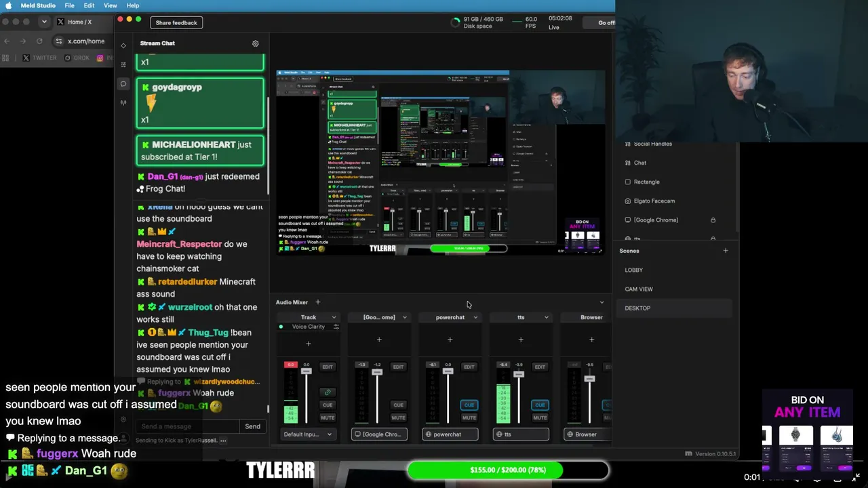
Task: Open the sliders panel icon in Meld sidebar
Action: coord(123,64)
